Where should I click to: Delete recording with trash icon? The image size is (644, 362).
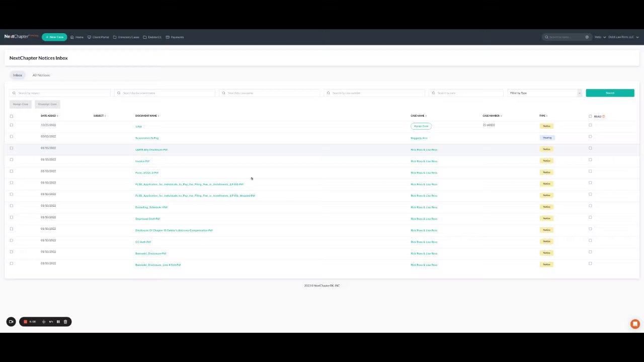coord(65,322)
